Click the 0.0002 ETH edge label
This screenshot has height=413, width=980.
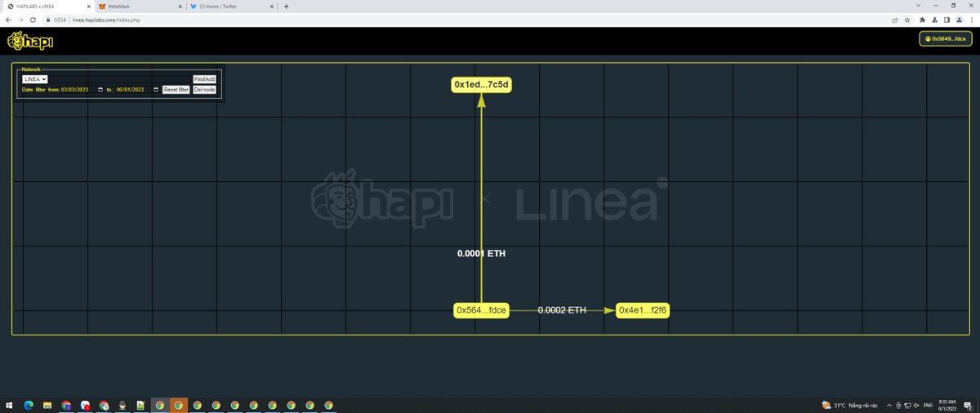[562, 310]
